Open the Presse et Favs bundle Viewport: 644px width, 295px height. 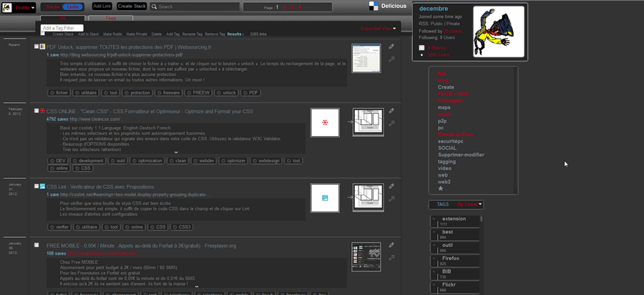click(456, 135)
